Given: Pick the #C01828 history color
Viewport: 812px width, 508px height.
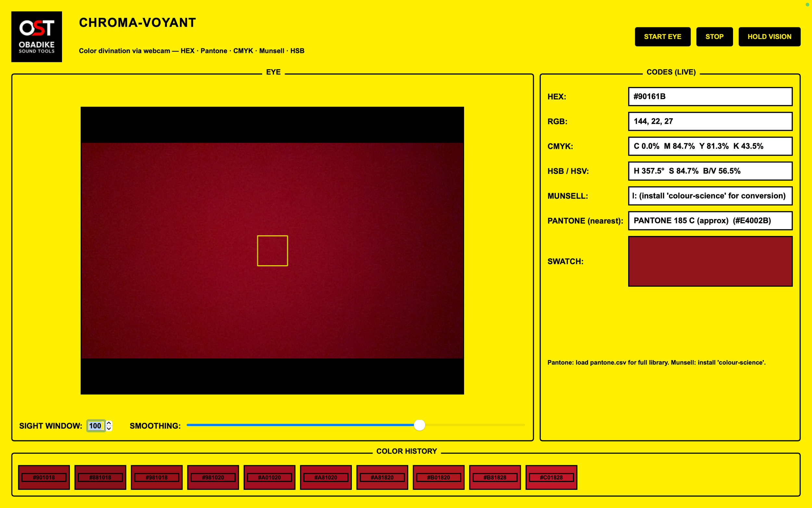Looking at the screenshot, I should tap(551, 477).
